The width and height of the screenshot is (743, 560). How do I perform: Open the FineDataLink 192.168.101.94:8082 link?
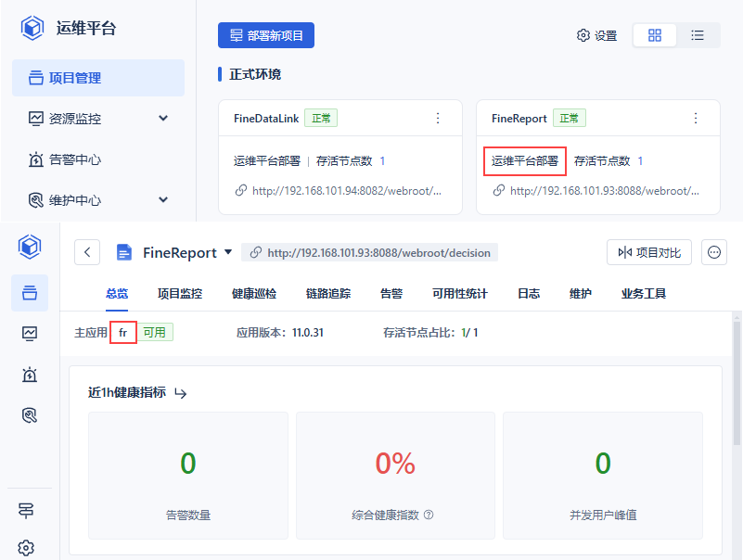[x=347, y=191]
